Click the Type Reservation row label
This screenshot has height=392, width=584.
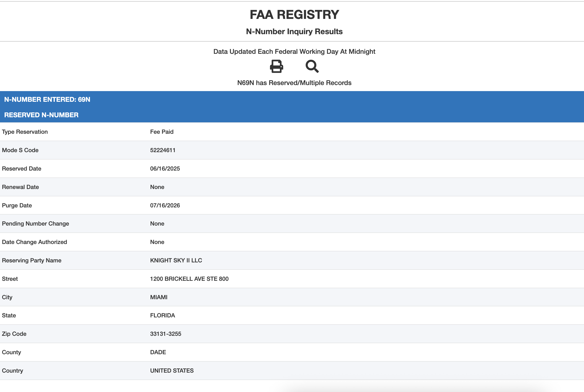(25, 132)
